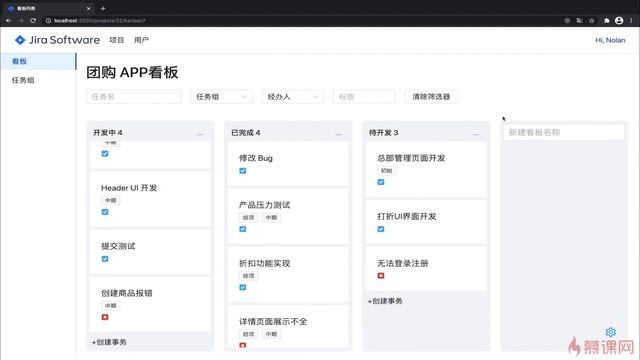
Task: Expand the 经办人 filter dropdown
Action: [293, 97]
